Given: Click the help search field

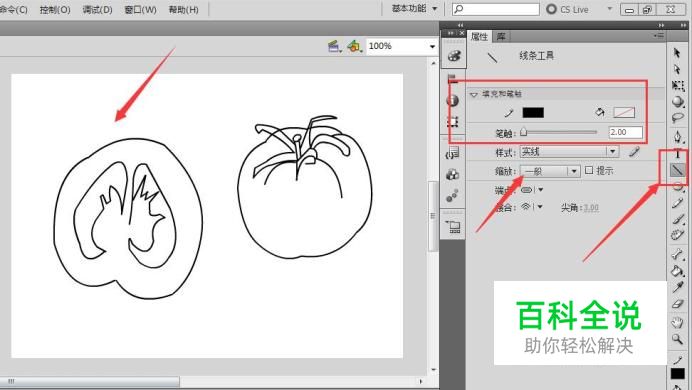Looking at the screenshot, I should coord(496,9).
